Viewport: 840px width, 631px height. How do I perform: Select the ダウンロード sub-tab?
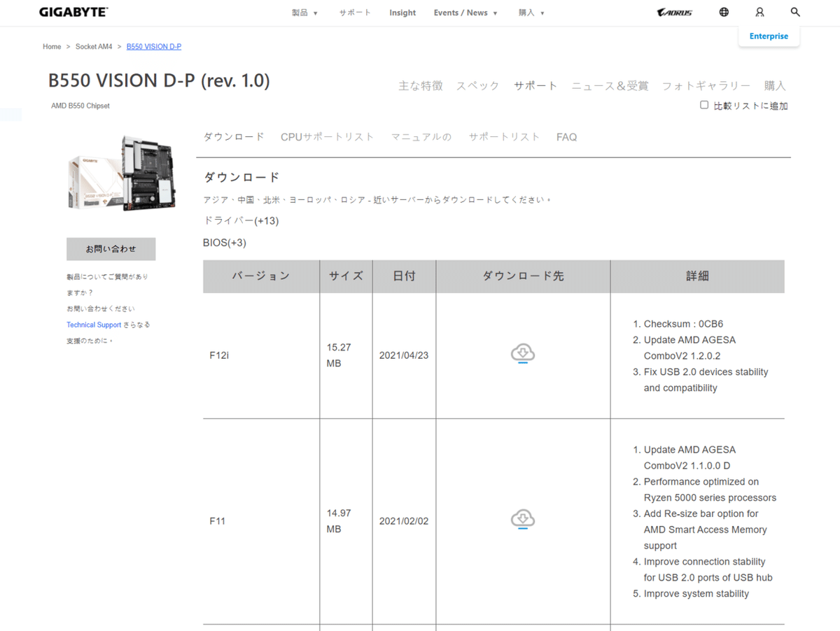(234, 136)
